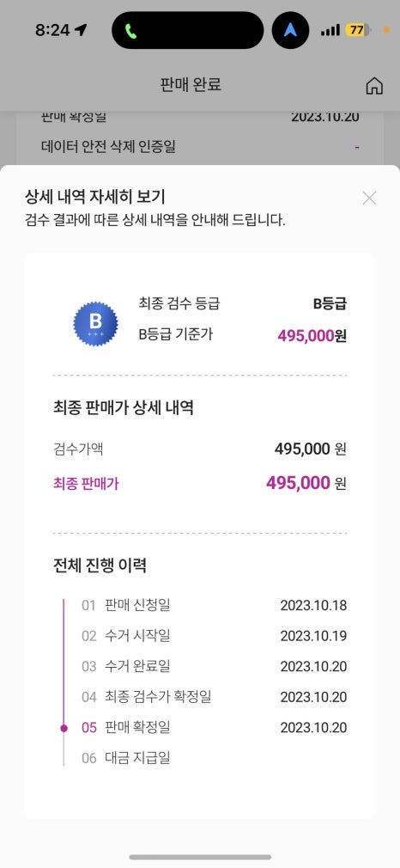Viewport: 400px width, 868px height.
Task: Tap the cellular signal bars
Action: click(x=330, y=30)
